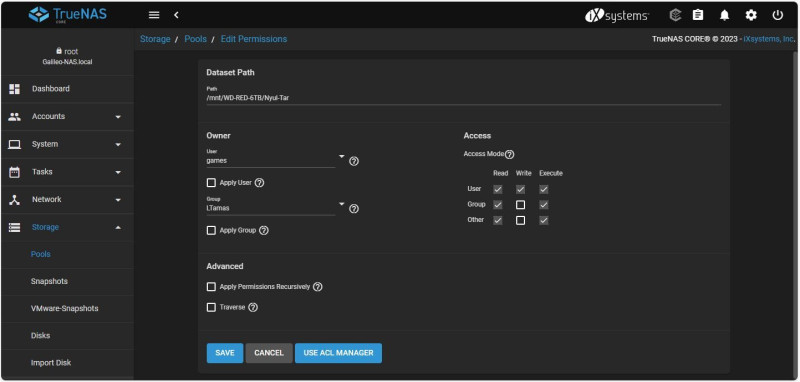Enable Write permission for Group
The width and height of the screenshot is (800, 382).
point(520,205)
